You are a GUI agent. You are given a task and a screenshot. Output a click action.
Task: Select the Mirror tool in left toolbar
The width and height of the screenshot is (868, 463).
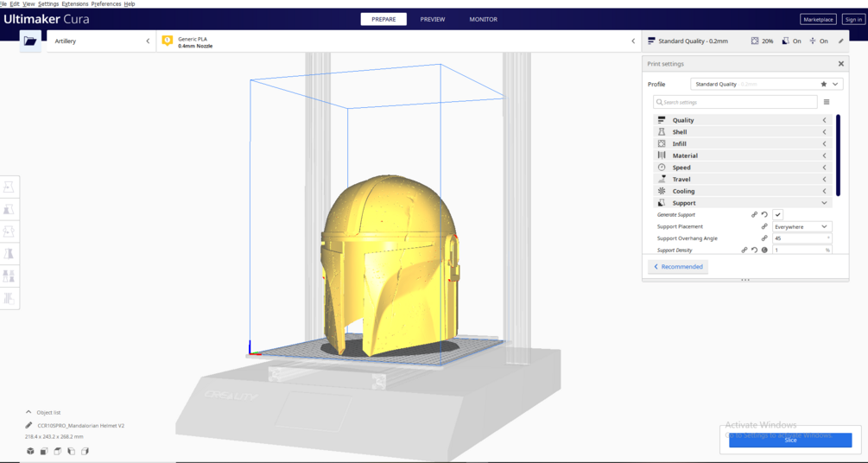9,254
